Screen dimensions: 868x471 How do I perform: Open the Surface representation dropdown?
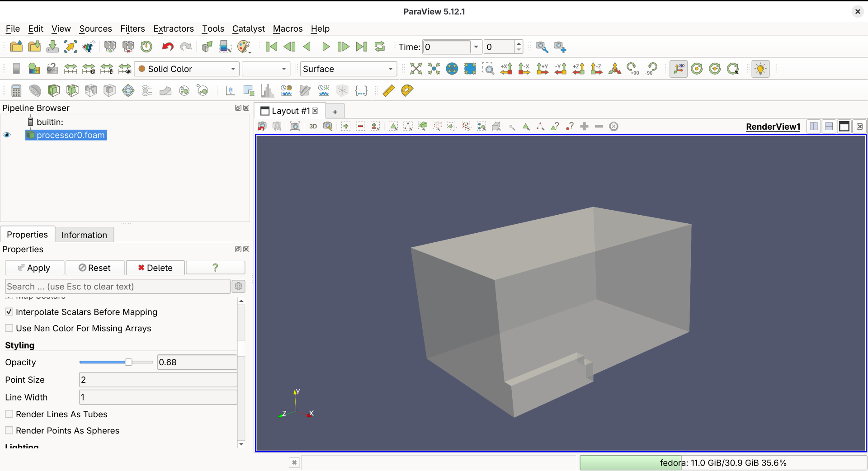click(348, 69)
